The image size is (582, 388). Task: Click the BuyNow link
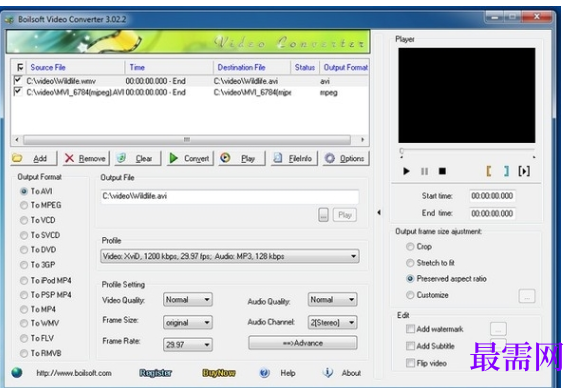click(219, 373)
